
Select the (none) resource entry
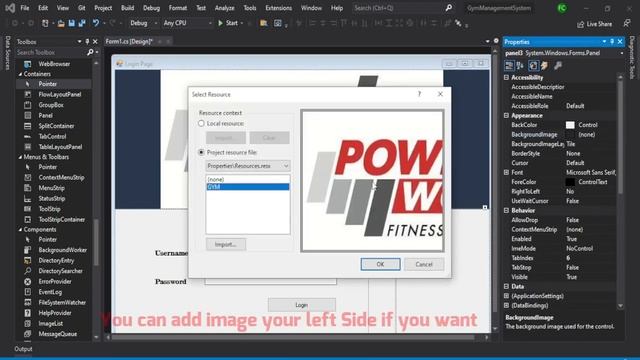[248, 180]
